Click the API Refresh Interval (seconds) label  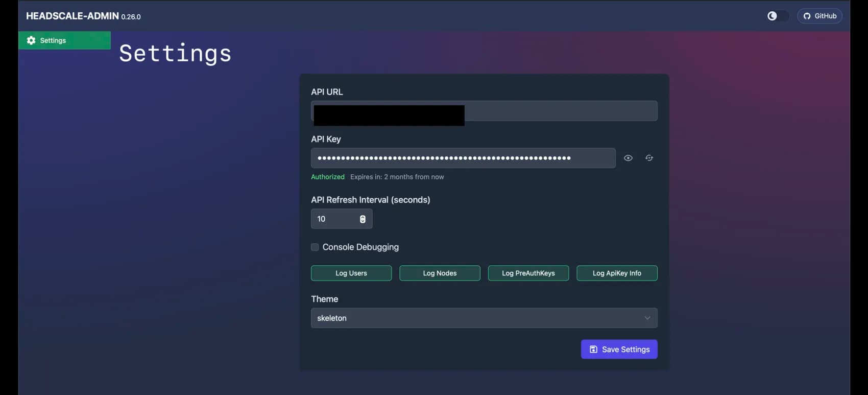pyautogui.click(x=371, y=200)
